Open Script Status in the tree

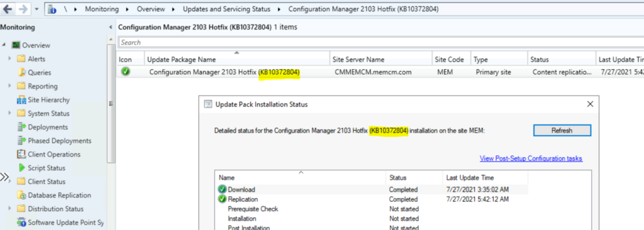[47, 168]
